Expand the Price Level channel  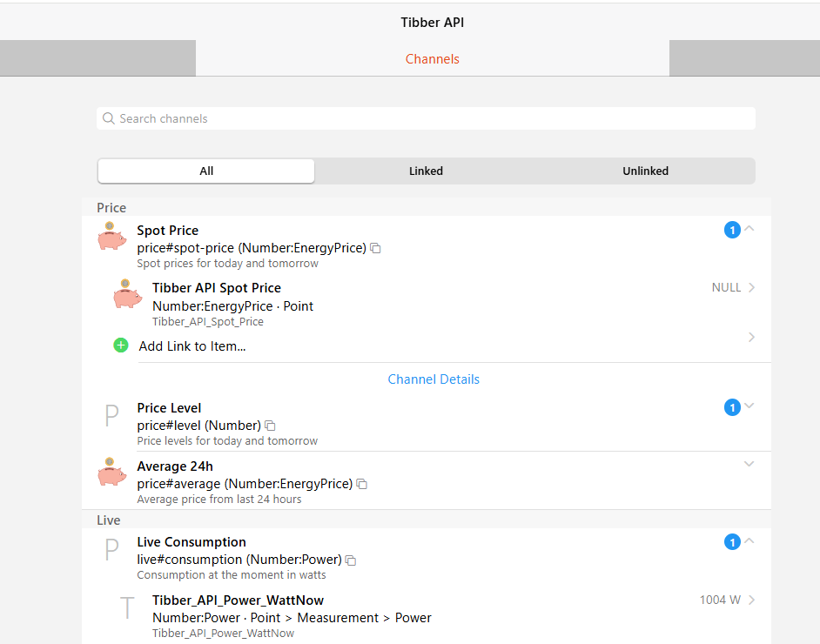[x=749, y=406]
